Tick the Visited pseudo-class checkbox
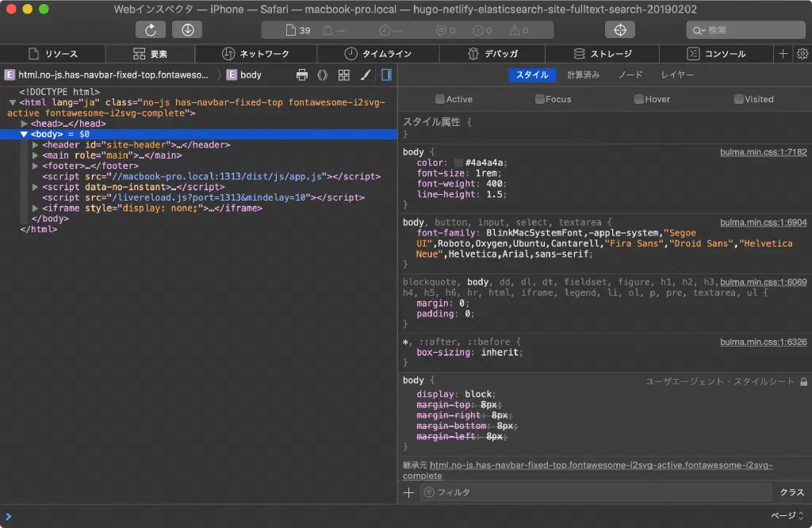The image size is (812, 528). pos(738,99)
